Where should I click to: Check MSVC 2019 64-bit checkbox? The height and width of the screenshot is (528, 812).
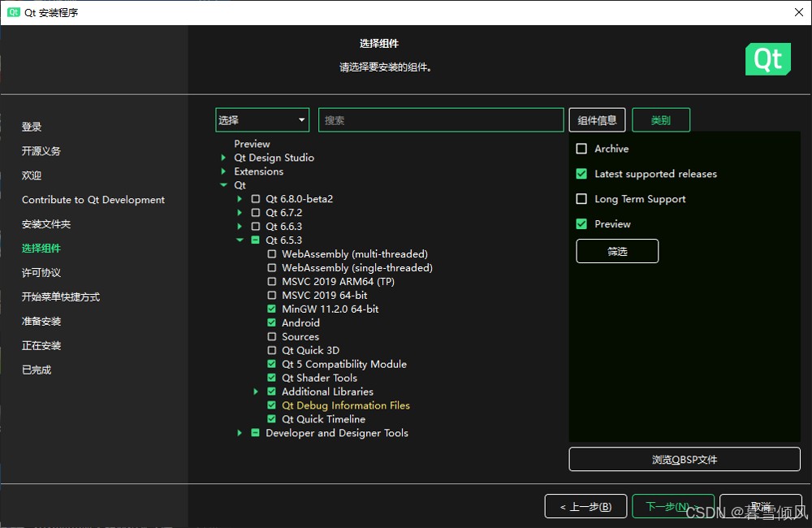pos(271,296)
